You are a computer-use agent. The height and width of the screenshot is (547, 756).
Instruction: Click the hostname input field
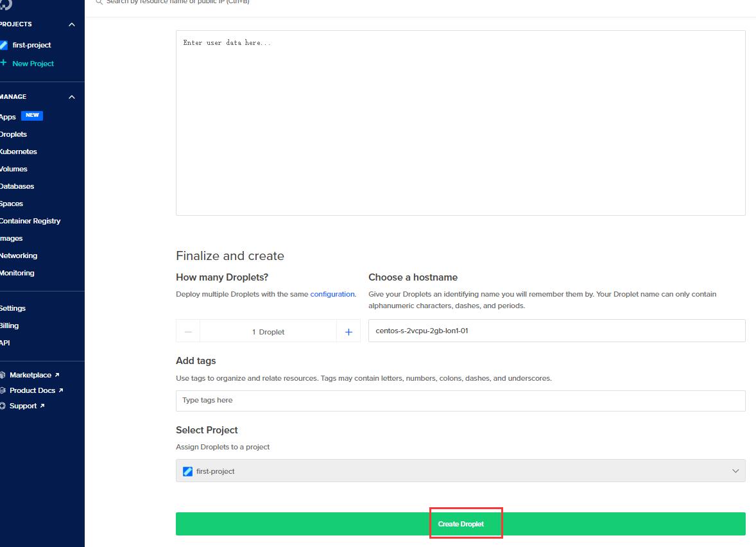tap(557, 331)
